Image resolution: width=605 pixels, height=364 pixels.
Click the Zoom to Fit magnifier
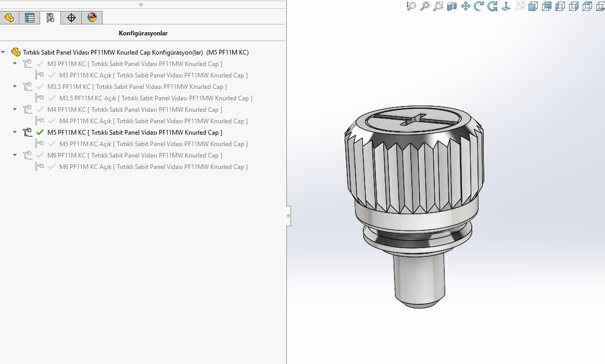(x=425, y=6)
